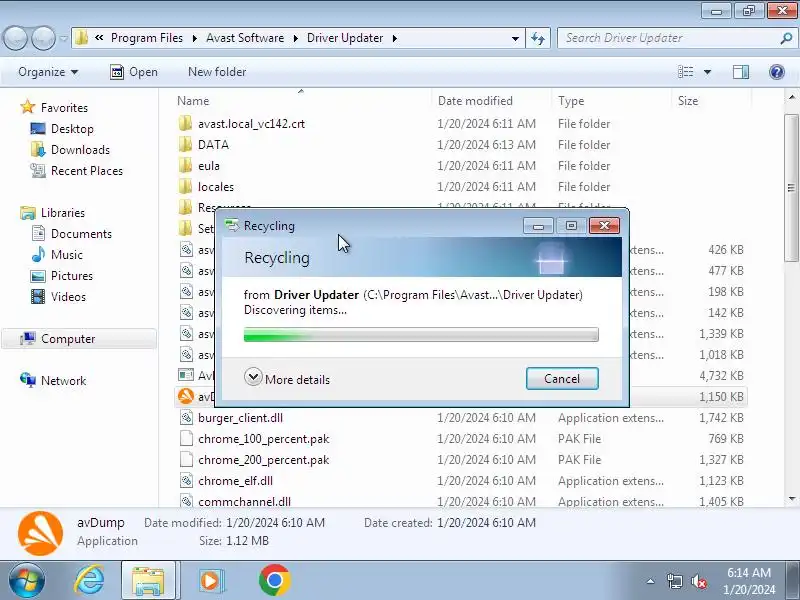Show hidden tray icons arrow

pyautogui.click(x=651, y=581)
